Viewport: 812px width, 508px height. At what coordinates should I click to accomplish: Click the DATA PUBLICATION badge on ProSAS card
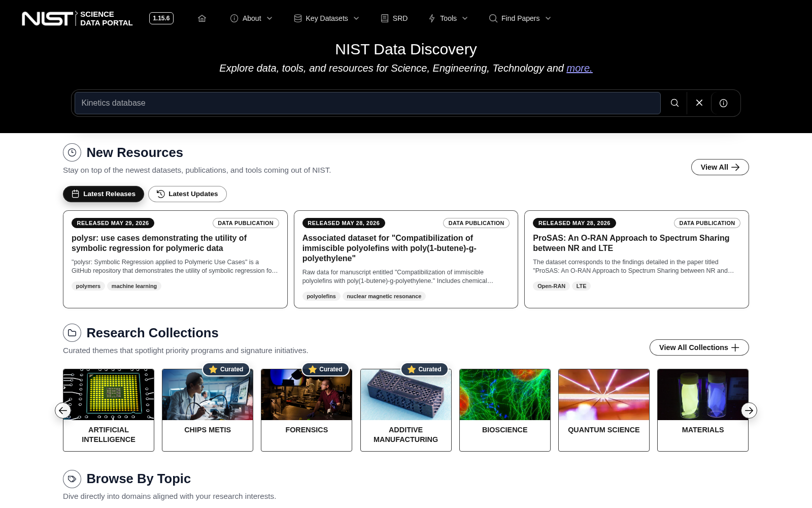[x=707, y=223]
